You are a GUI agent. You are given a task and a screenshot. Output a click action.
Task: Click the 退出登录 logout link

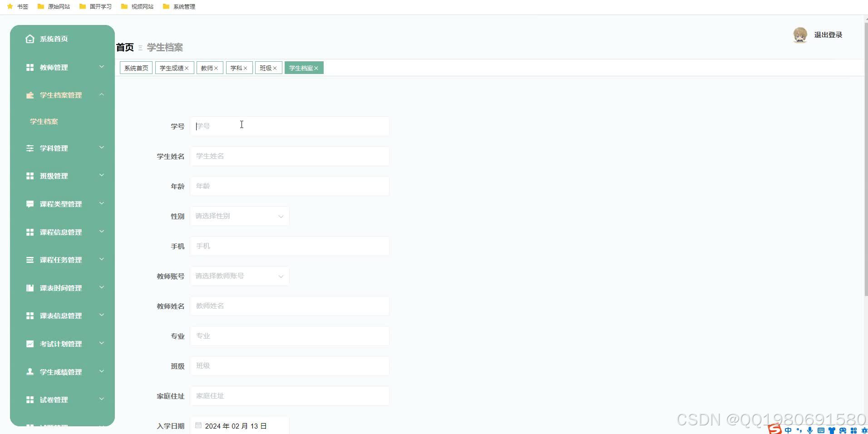pyautogui.click(x=828, y=35)
